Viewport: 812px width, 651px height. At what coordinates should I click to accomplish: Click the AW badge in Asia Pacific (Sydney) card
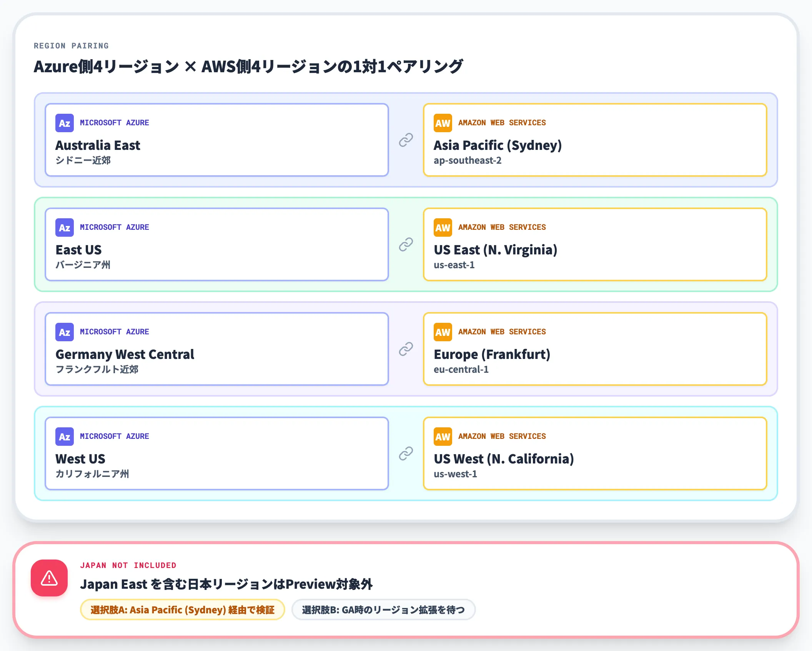(443, 123)
